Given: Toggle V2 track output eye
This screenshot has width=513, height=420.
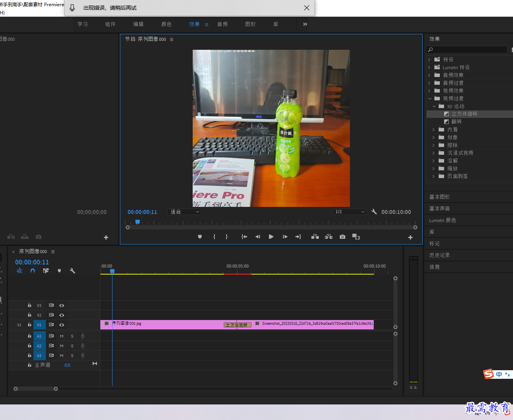Looking at the screenshot, I should (x=61, y=315).
